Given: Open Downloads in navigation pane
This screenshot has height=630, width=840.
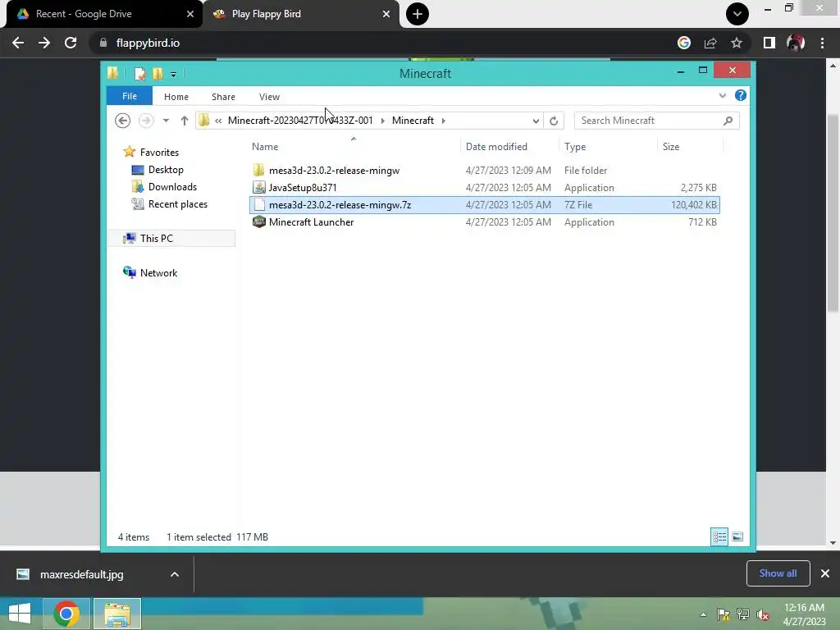Looking at the screenshot, I should pos(172,187).
